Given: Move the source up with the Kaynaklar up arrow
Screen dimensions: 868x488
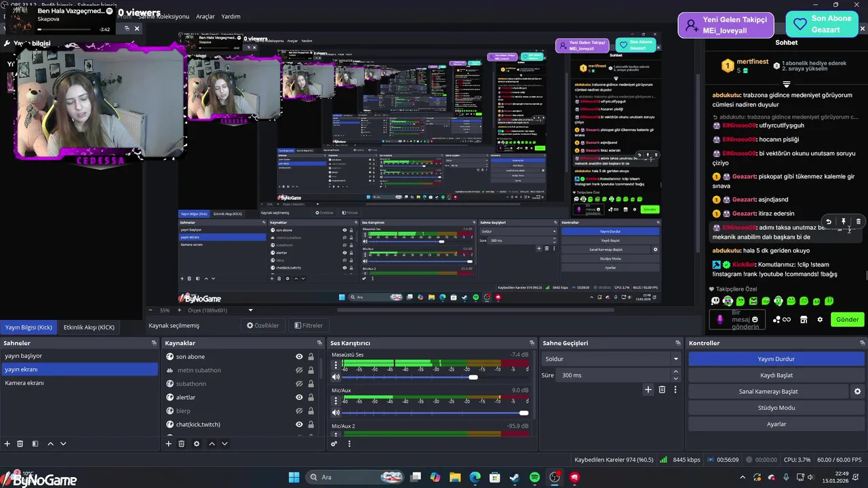Looking at the screenshot, I should click(x=212, y=444).
